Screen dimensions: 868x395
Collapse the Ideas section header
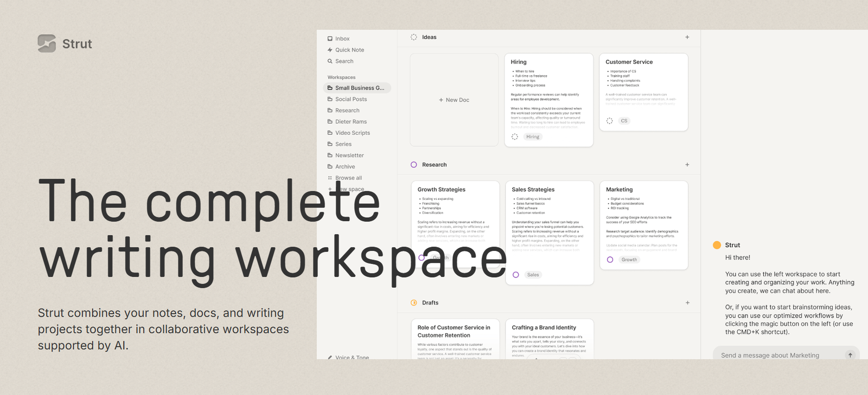click(x=429, y=37)
